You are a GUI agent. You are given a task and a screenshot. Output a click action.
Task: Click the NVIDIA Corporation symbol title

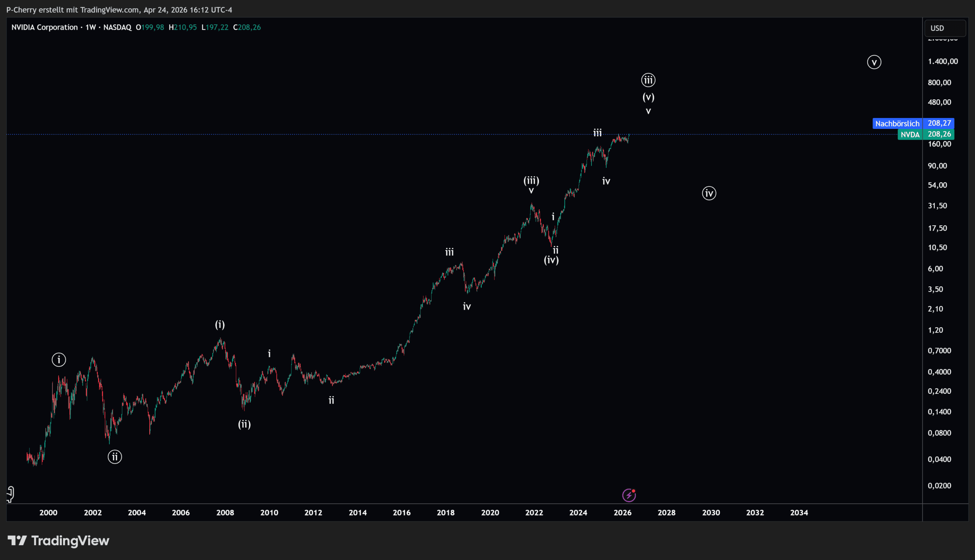click(x=45, y=27)
